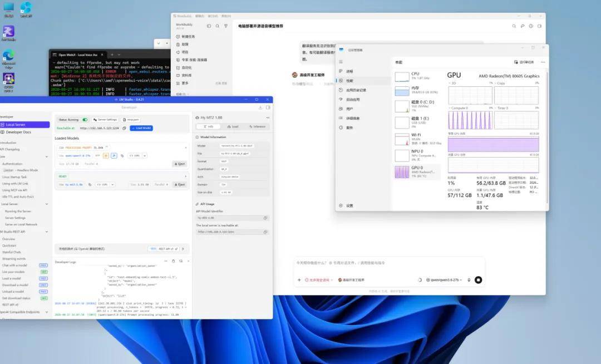The height and width of the screenshot is (364, 601).
Task: Switch to the Load tab in model panel
Action: coord(233,126)
